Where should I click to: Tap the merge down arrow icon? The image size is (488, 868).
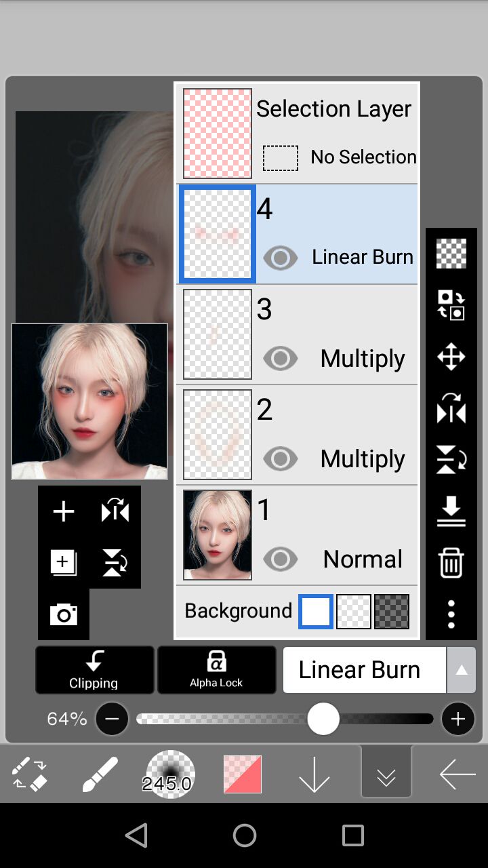pyautogui.click(x=451, y=511)
